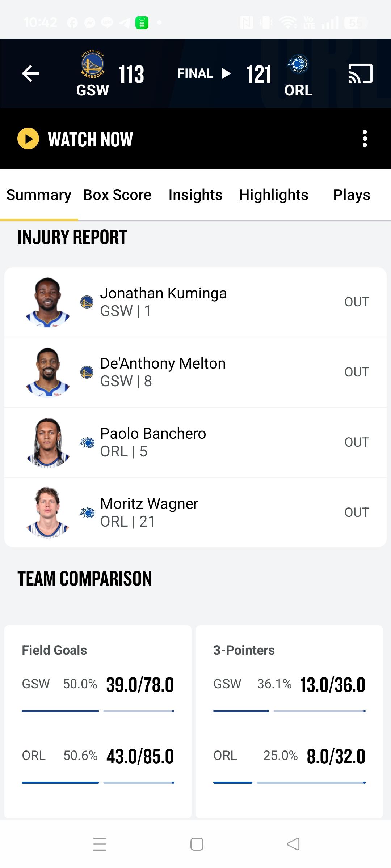Open De'Anthony Melton's player name link

click(x=163, y=363)
